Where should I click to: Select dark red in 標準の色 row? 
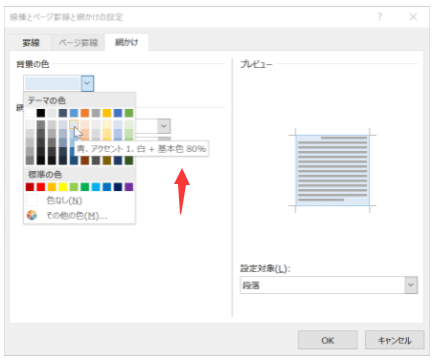30,187
